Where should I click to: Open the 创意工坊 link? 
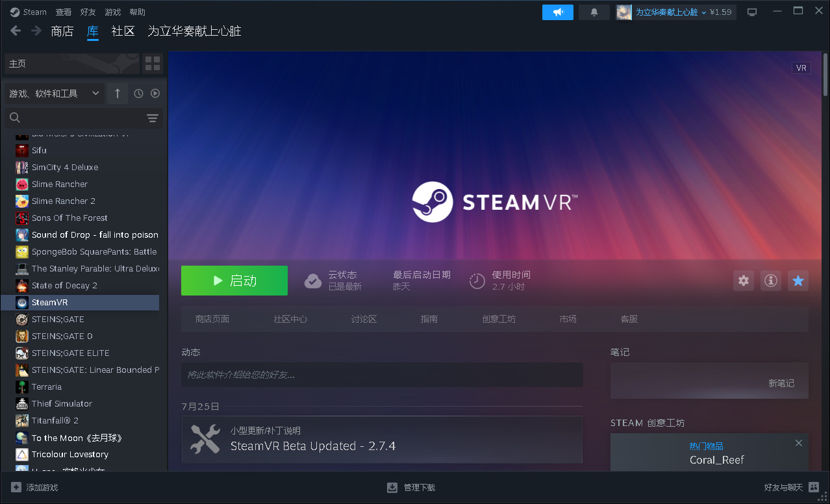(x=499, y=319)
